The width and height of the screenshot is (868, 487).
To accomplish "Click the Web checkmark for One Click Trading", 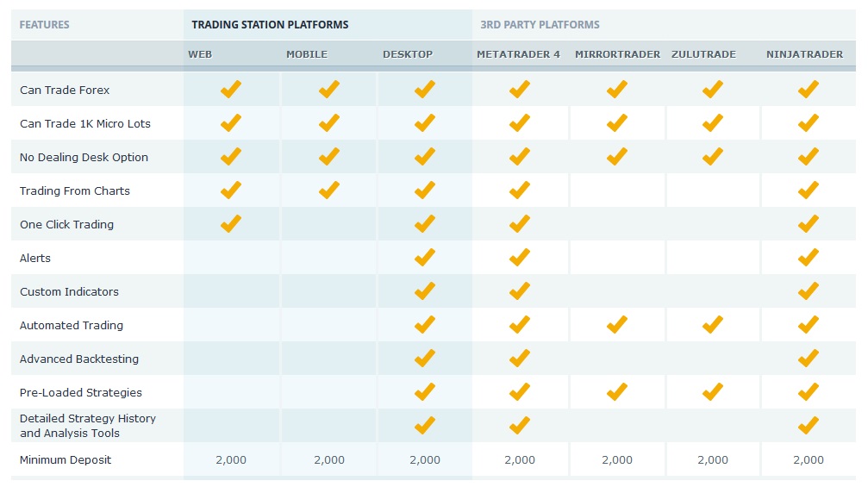I will [x=231, y=223].
